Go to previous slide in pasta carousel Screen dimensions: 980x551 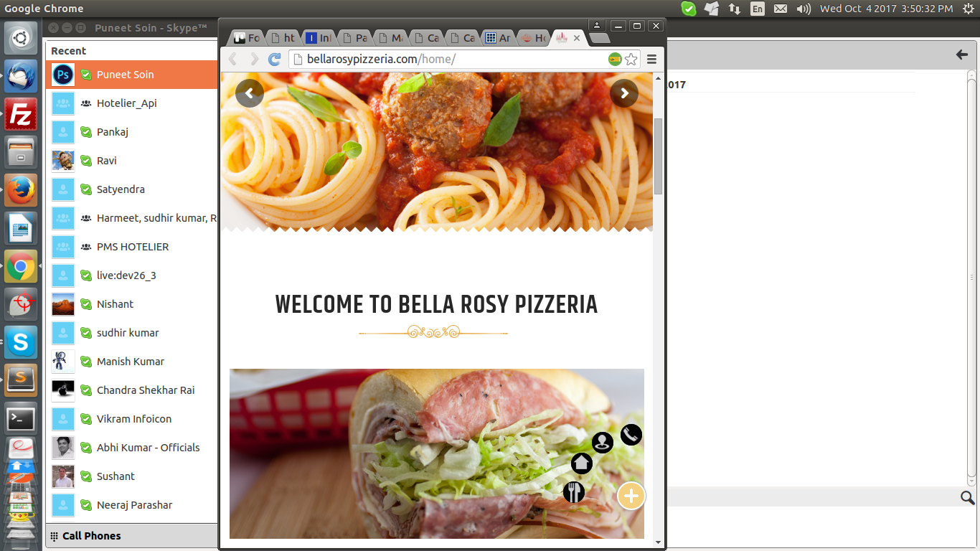point(249,93)
